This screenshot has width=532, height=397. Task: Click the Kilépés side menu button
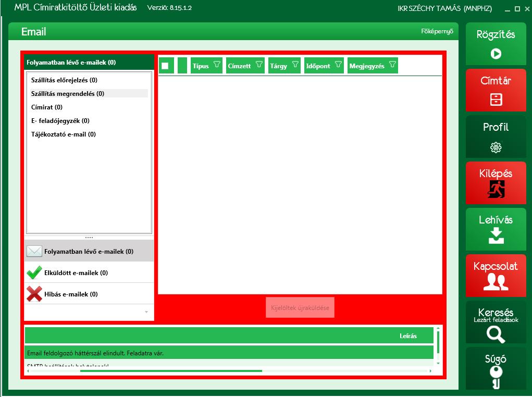(x=496, y=183)
